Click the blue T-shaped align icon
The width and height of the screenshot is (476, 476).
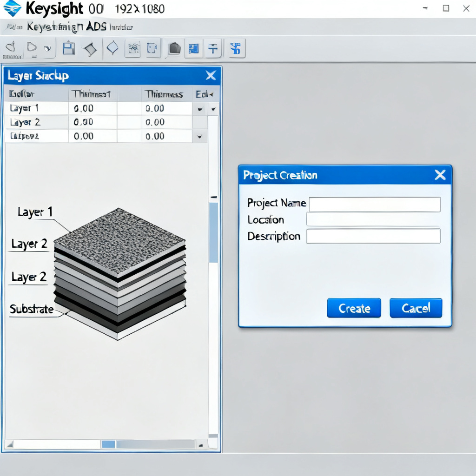213,48
